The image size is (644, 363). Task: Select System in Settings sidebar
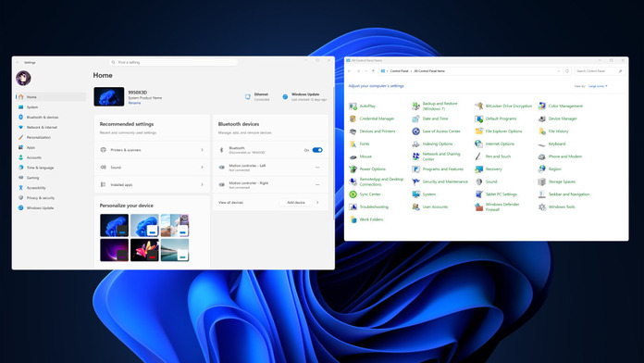tap(51, 107)
